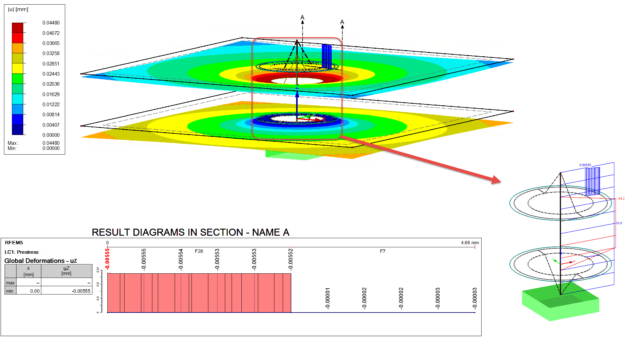Select the yellow legend color swatch
Viewport: 644px width, 337px height.
(17, 69)
